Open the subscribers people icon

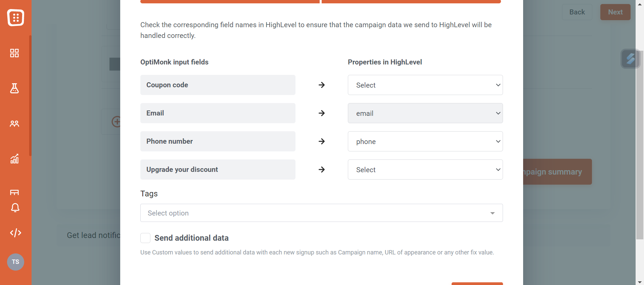pos(14,124)
